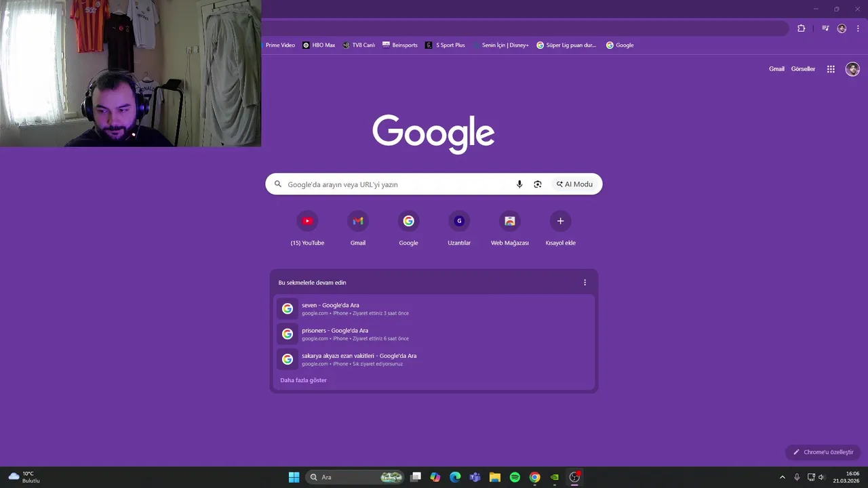Open the Chrome three-dot menu
868x488 pixels.
coord(858,28)
